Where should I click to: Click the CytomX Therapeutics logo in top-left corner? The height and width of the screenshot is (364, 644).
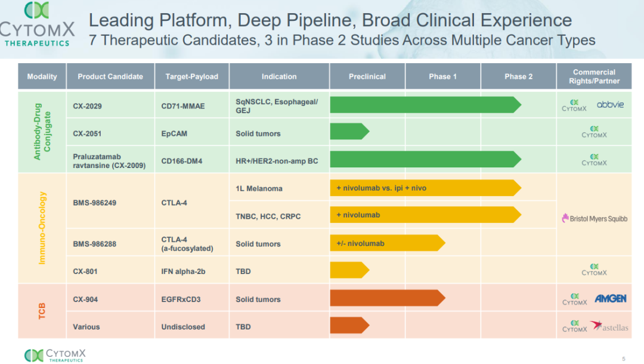tap(36, 25)
